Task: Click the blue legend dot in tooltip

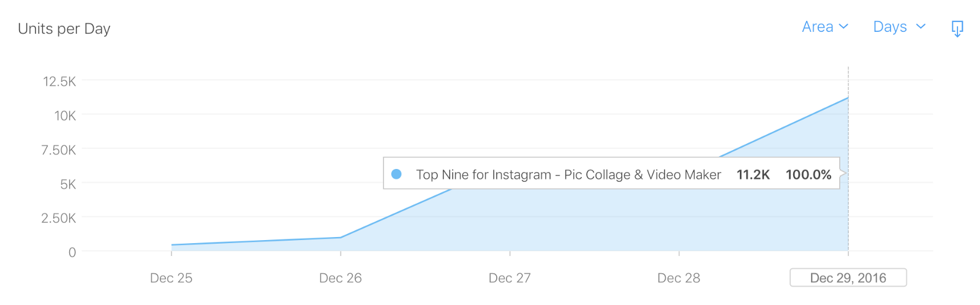Action: point(396,174)
